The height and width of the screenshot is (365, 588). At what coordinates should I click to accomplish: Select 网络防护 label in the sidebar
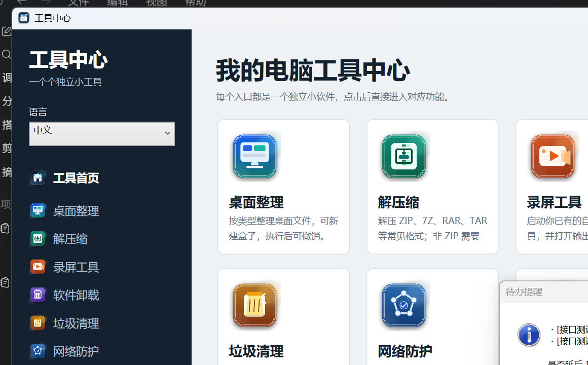pyautogui.click(x=76, y=351)
